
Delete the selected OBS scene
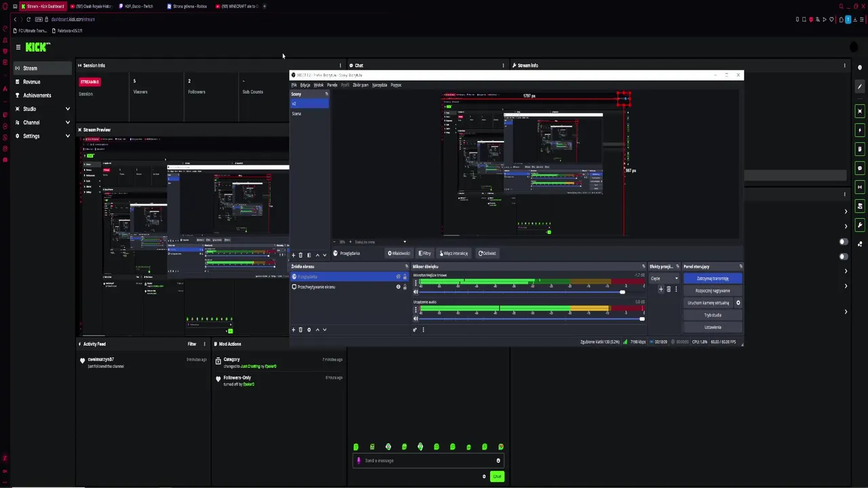point(300,255)
